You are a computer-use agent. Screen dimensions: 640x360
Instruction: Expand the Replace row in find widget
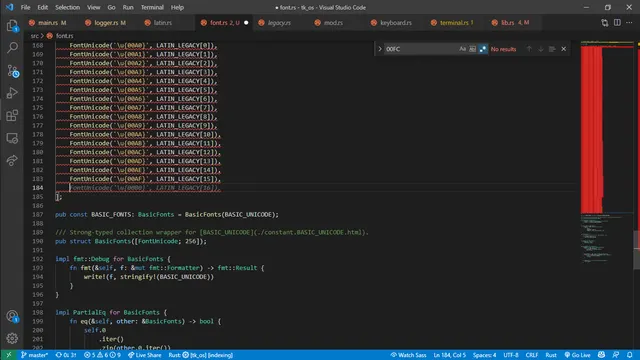tap(380, 49)
